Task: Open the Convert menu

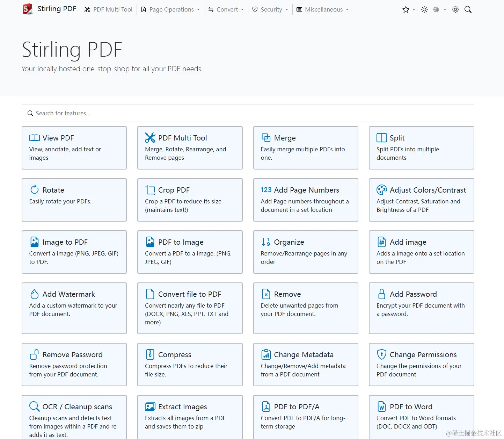Action: click(226, 9)
